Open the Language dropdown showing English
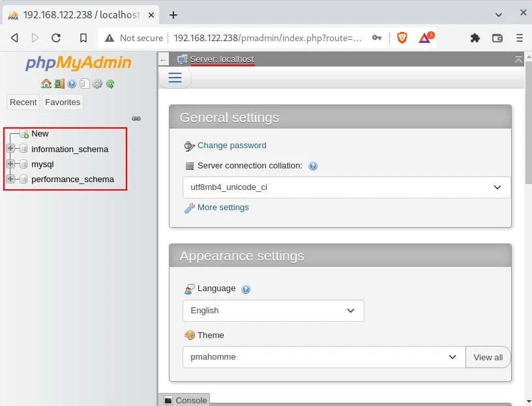 coord(273,311)
